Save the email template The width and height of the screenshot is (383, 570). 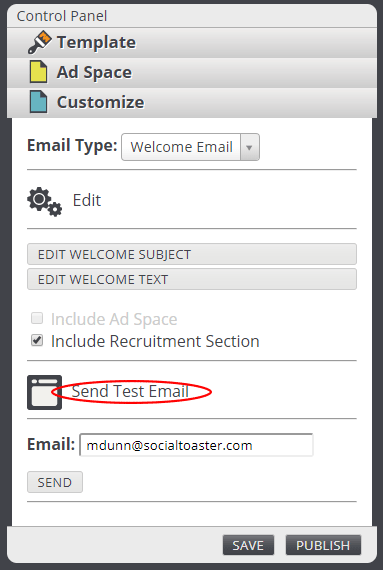click(248, 545)
